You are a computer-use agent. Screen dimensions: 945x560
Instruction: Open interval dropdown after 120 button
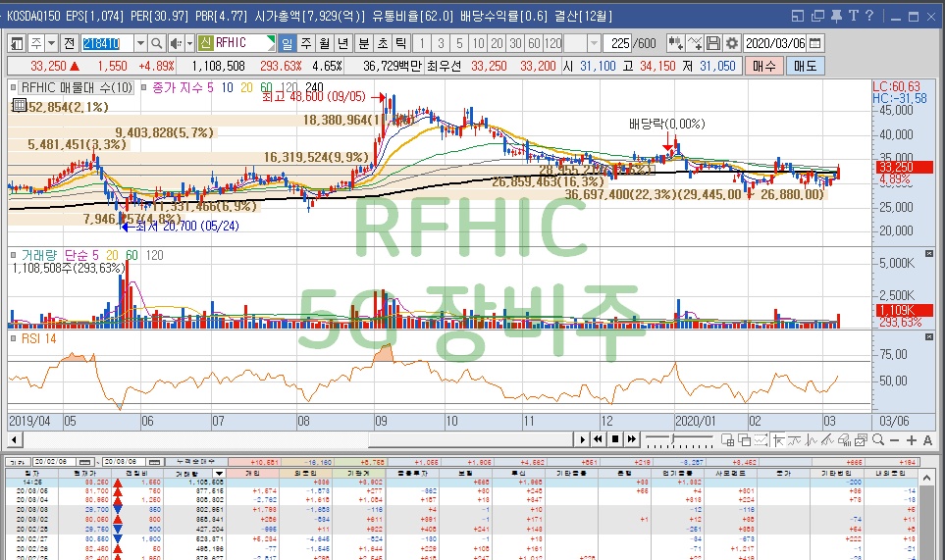tap(594, 43)
